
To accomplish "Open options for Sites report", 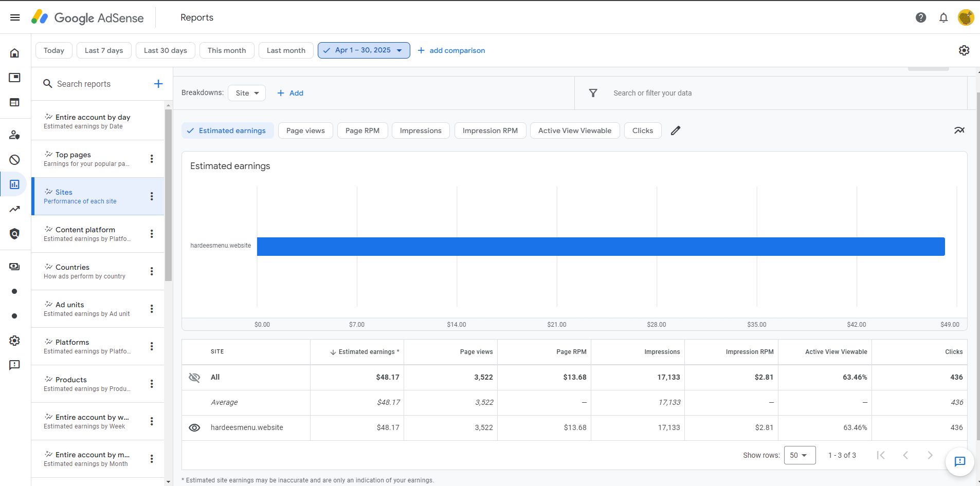I will pos(152,196).
